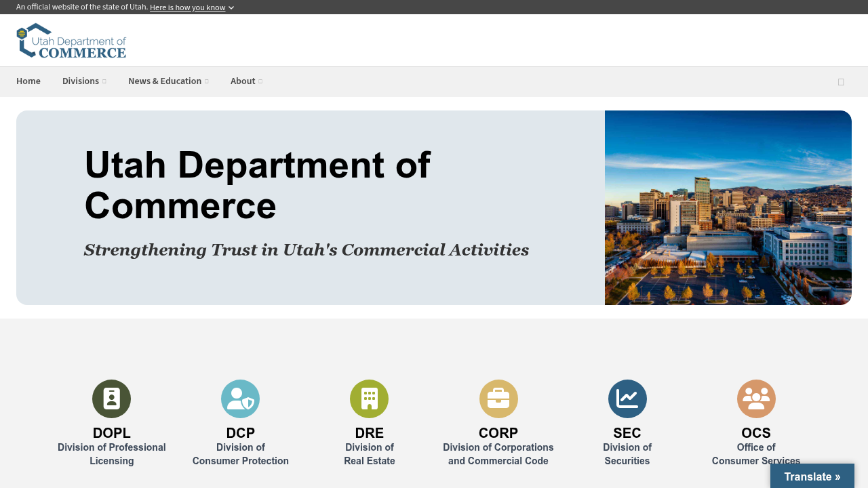Open the DRE heading link
The height and width of the screenshot is (488, 868).
coord(370,433)
